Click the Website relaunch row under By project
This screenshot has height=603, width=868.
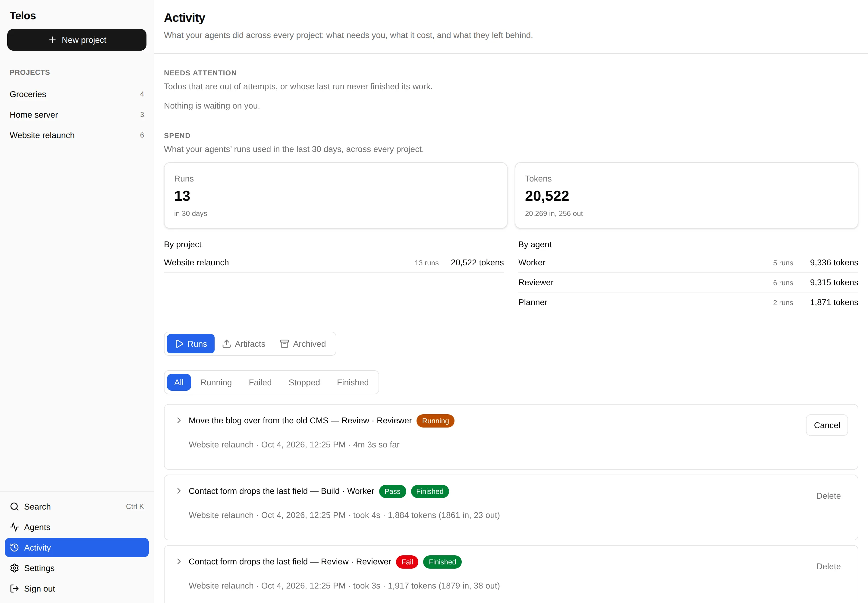[334, 263]
